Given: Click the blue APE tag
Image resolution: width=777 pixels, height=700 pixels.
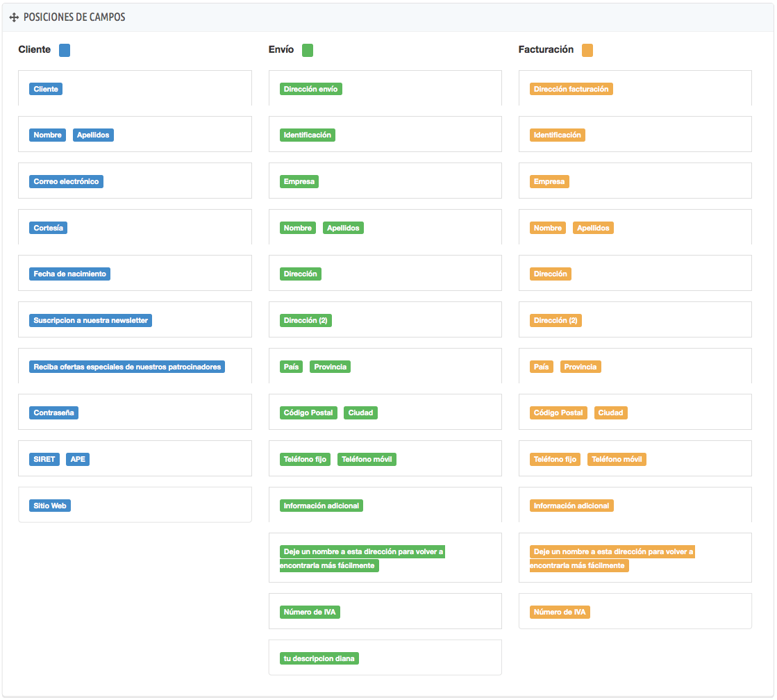Looking at the screenshot, I should [x=78, y=459].
